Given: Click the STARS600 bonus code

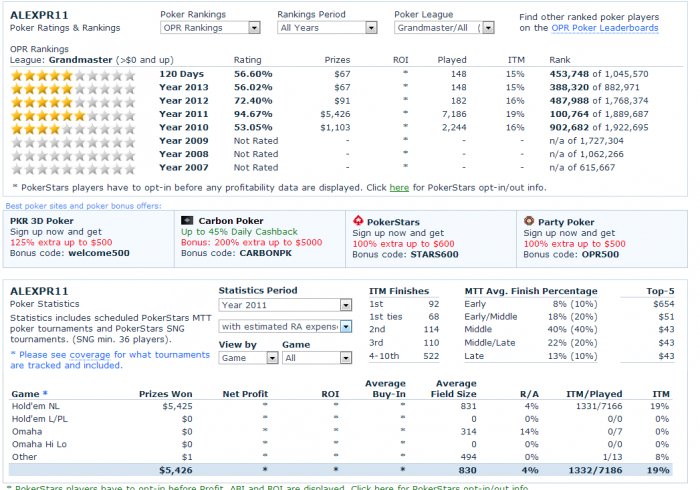Looking at the screenshot, I should pos(434,254).
